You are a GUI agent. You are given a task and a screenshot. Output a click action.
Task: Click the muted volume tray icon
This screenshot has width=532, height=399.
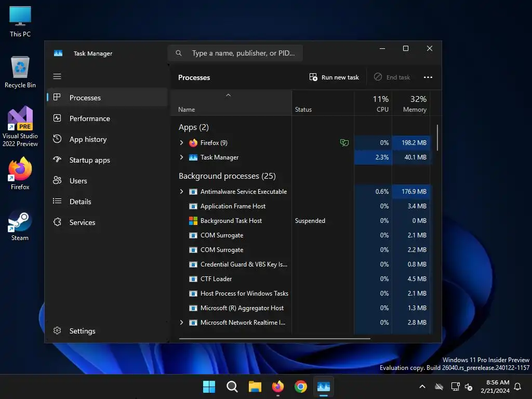469,387
